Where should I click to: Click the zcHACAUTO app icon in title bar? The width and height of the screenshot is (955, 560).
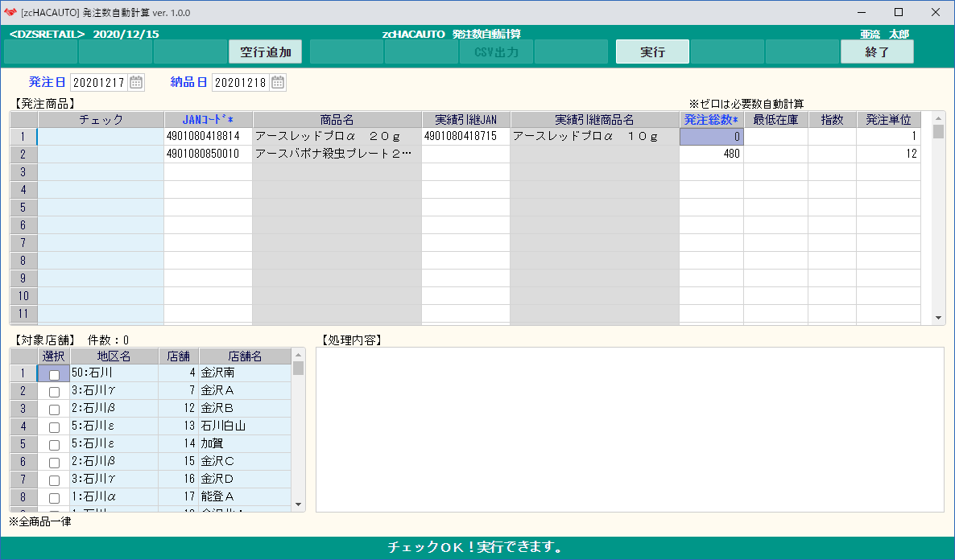pyautogui.click(x=10, y=12)
